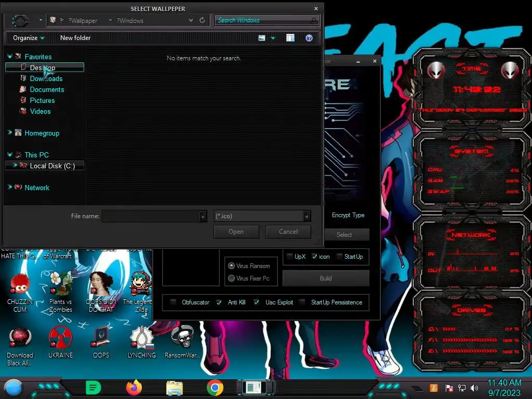Click the New folder button
This screenshot has width=532, height=399.
tap(75, 38)
